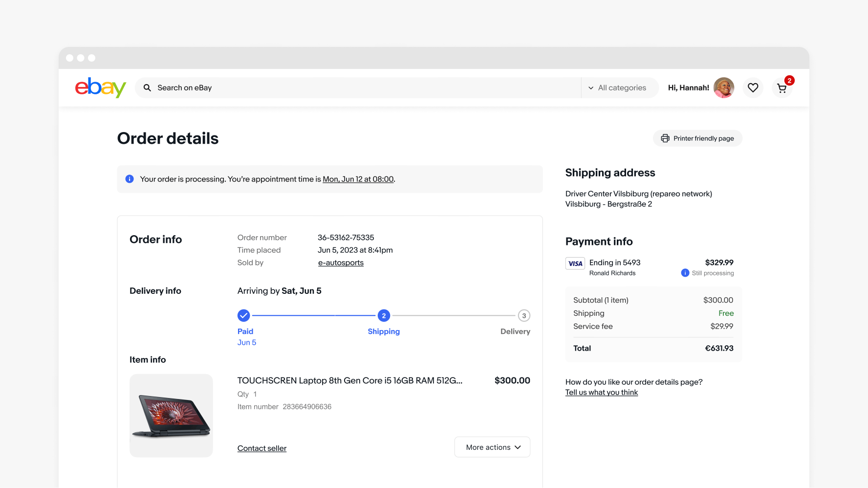Image resolution: width=868 pixels, height=488 pixels.
Task: Click Hannah's profile avatar
Action: pyautogui.click(x=723, y=88)
